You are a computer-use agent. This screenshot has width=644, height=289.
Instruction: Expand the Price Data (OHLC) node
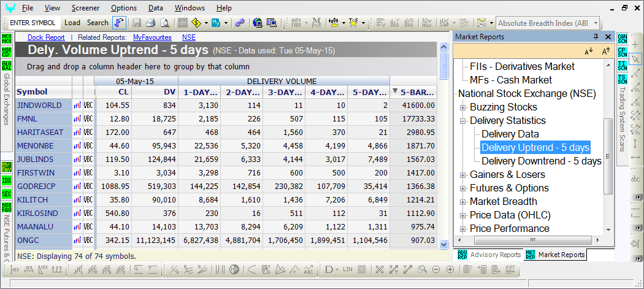(463, 215)
